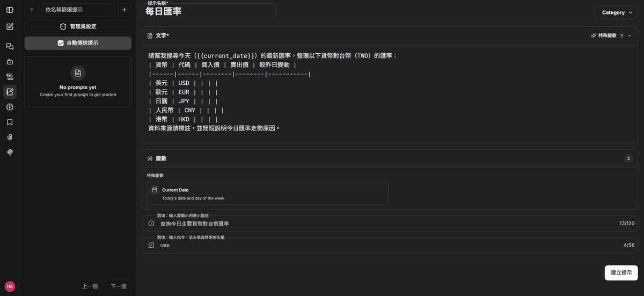Click the shield icon in 管理員設定
The height and width of the screenshot is (296, 644).
[63, 26]
